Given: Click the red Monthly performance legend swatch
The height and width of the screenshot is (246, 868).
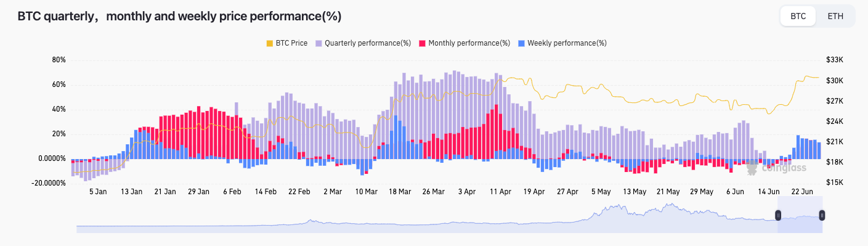Looking at the screenshot, I should (x=423, y=43).
